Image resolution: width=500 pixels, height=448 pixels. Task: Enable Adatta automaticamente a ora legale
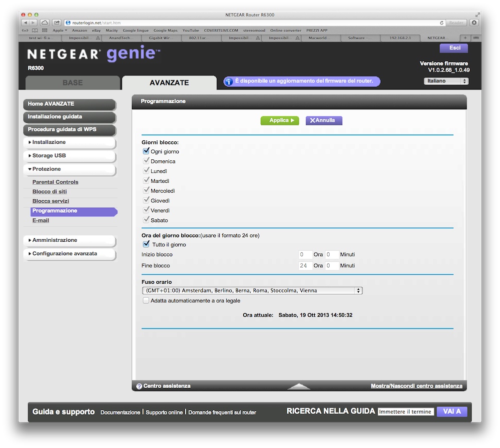click(146, 300)
